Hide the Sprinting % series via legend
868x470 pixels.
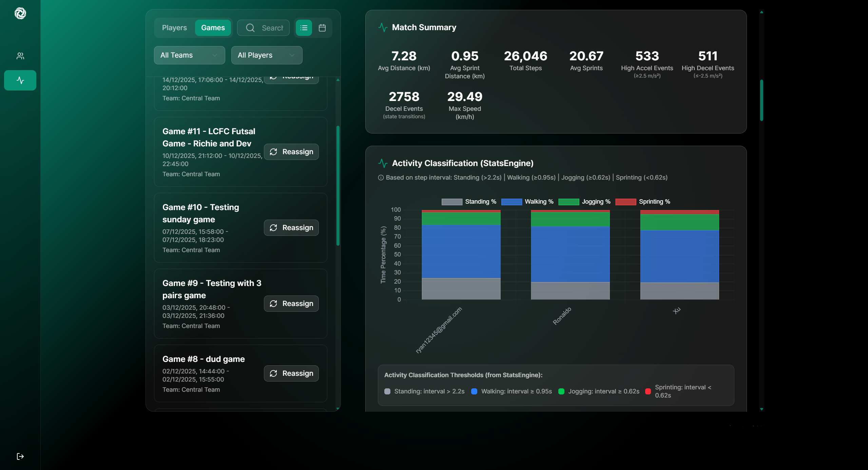(x=643, y=202)
